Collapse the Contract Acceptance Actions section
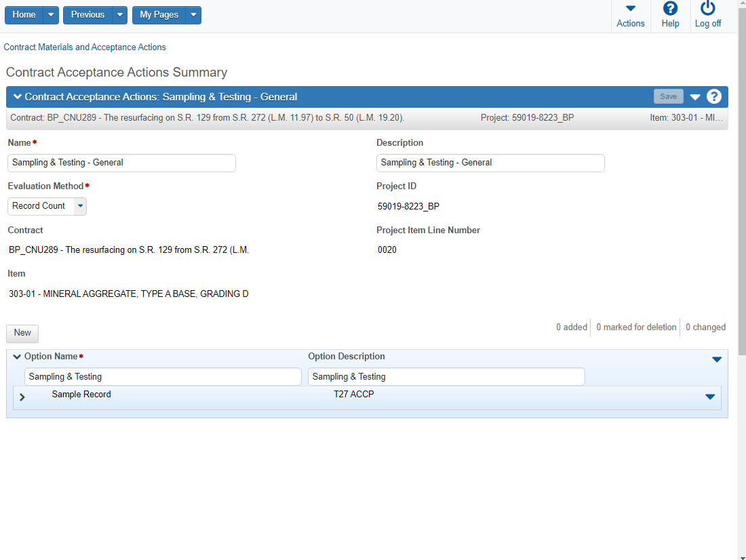 point(18,96)
